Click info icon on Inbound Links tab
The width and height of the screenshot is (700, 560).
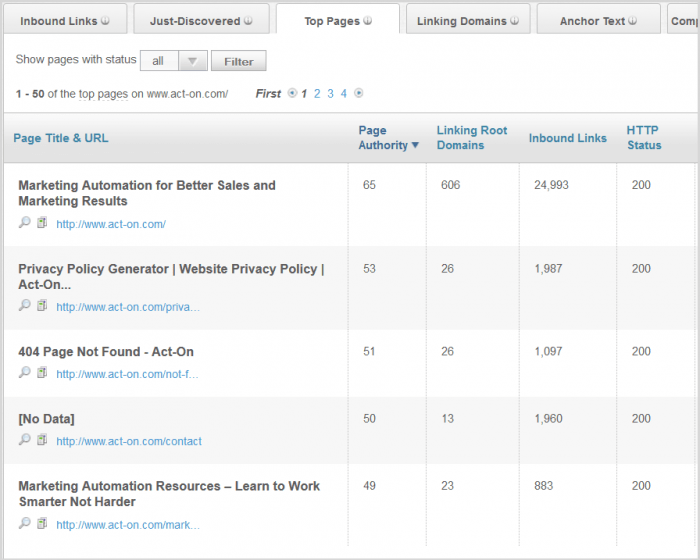(x=105, y=21)
